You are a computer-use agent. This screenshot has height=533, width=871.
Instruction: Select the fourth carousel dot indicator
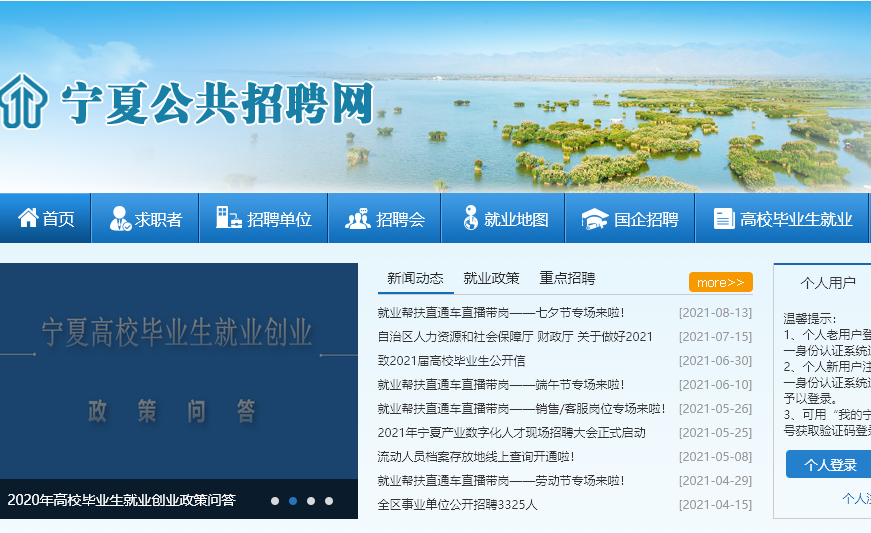(329, 501)
